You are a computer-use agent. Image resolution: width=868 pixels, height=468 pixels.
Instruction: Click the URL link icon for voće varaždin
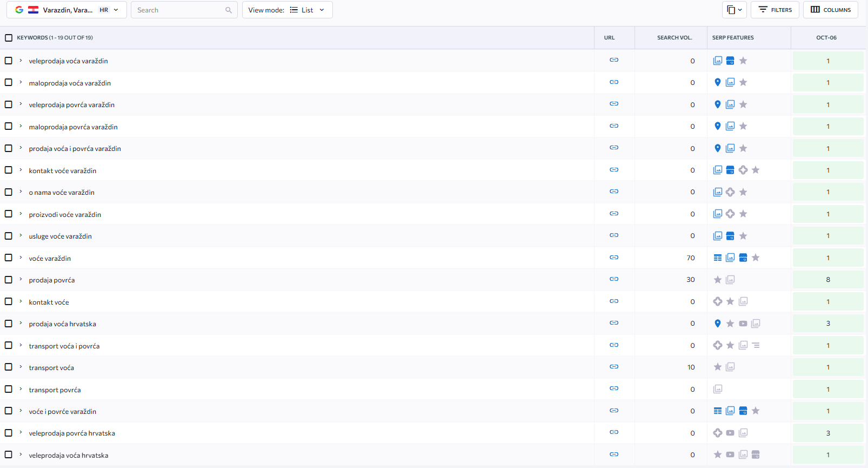click(x=614, y=258)
